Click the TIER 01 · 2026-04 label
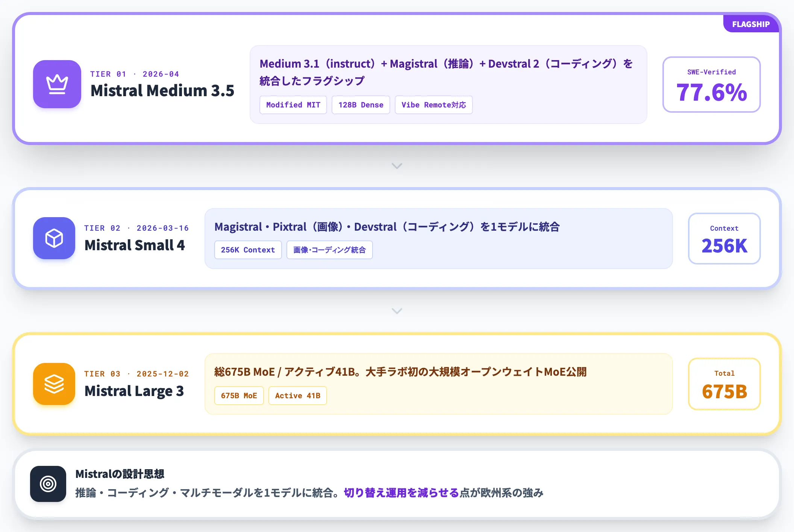This screenshot has width=794, height=532. pos(135,74)
